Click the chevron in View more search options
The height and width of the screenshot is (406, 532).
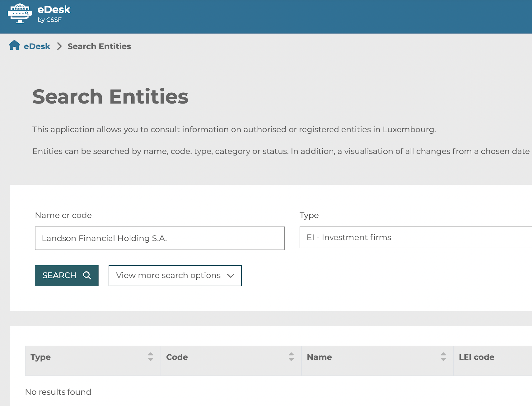tap(231, 276)
